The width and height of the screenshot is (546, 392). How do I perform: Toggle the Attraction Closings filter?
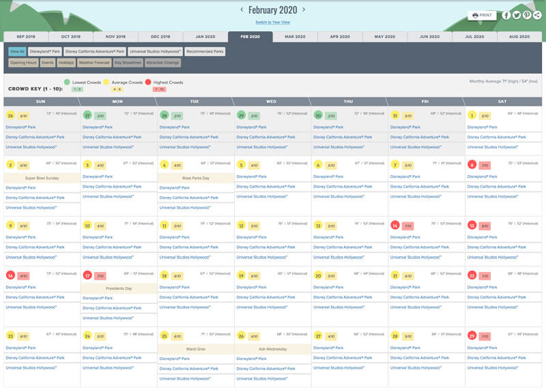coord(162,63)
